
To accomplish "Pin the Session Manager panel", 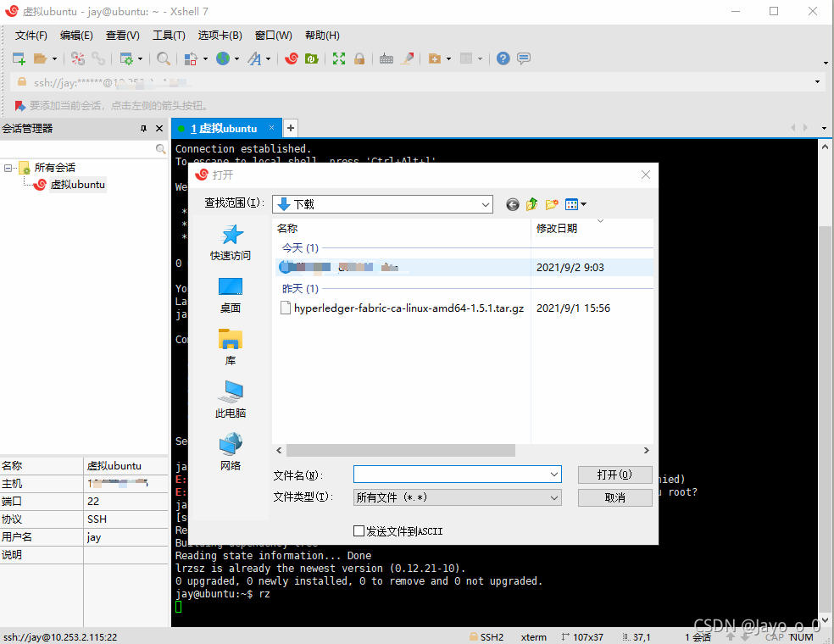I will click(143, 129).
